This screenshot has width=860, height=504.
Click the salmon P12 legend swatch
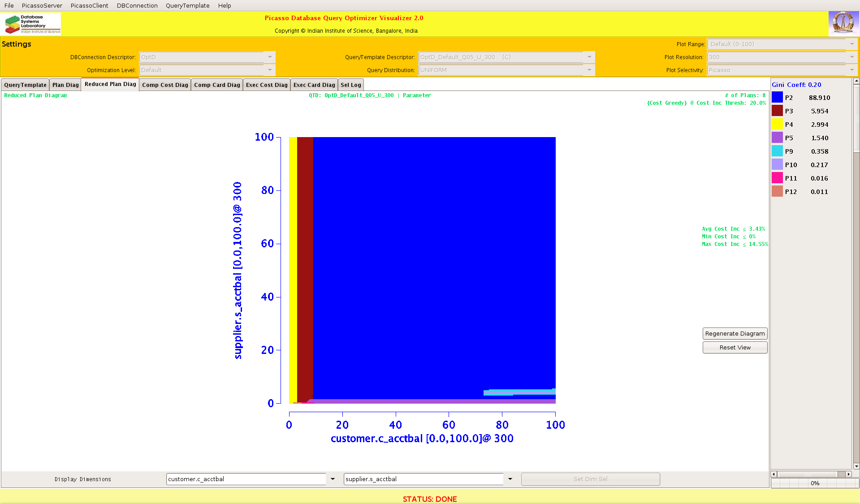(x=777, y=192)
